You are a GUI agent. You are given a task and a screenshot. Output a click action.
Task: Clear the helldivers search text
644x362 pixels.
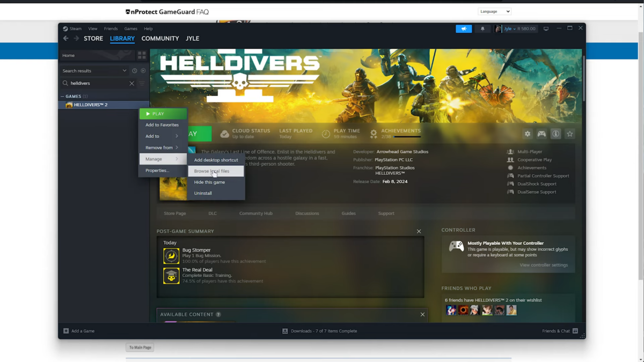point(131,84)
